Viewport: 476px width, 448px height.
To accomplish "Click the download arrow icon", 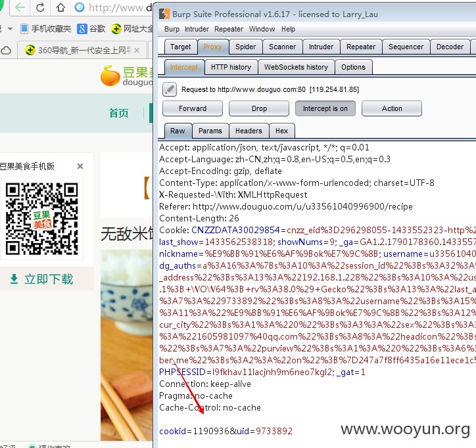I will (x=14, y=279).
